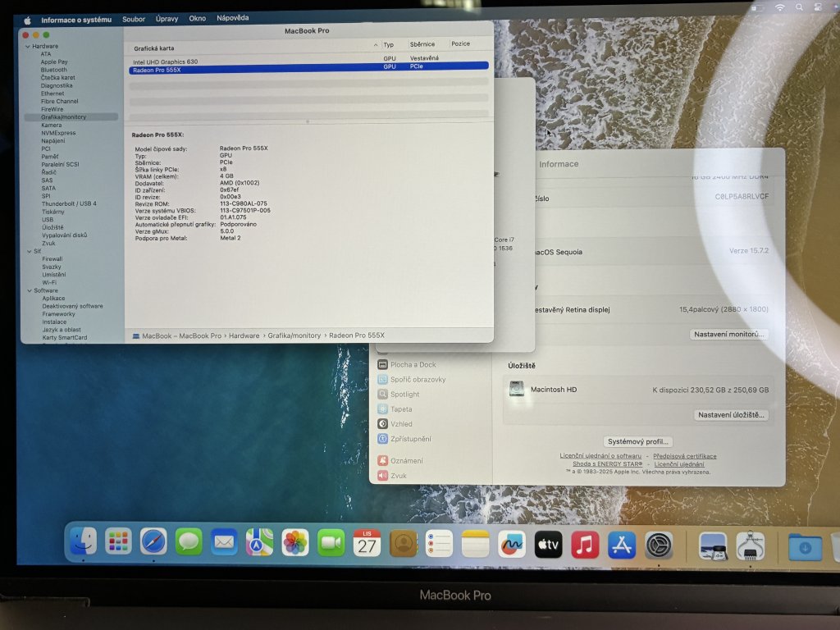Open the Nápověda menu
This screenshot has height=630, width=840.
232,18
